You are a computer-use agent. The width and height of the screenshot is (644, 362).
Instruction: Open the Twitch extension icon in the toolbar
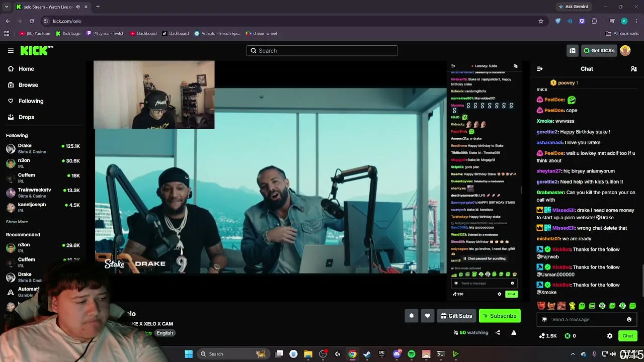pyautogui.click(x=582, y=21)
